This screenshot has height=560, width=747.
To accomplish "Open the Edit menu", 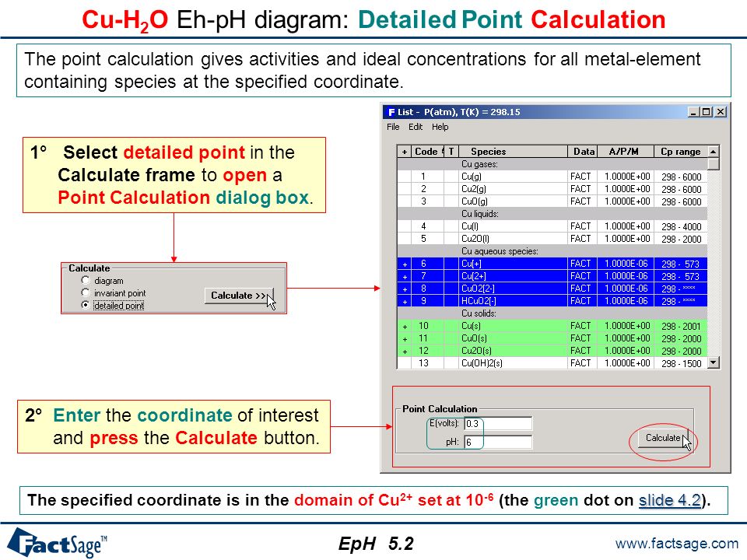I will 416,127.
